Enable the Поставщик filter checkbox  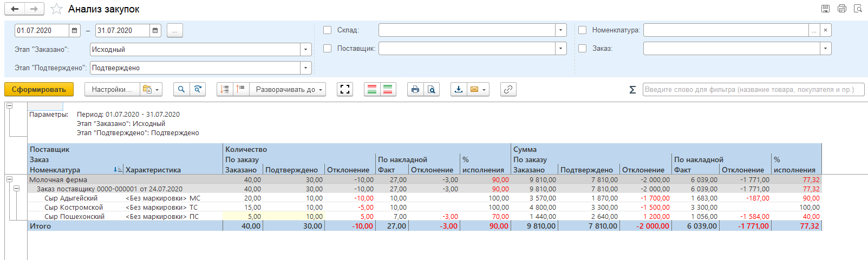(328, 49)
